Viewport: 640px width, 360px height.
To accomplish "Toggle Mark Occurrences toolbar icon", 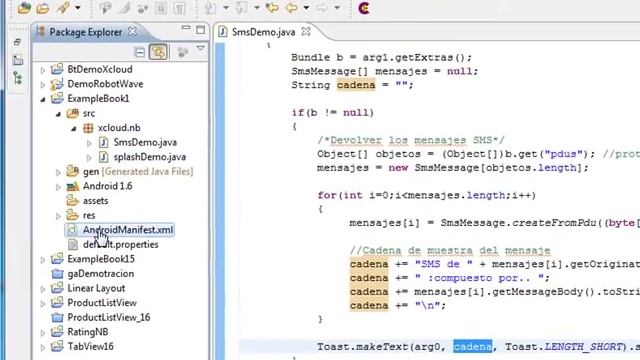I will (x=124, y=8).
